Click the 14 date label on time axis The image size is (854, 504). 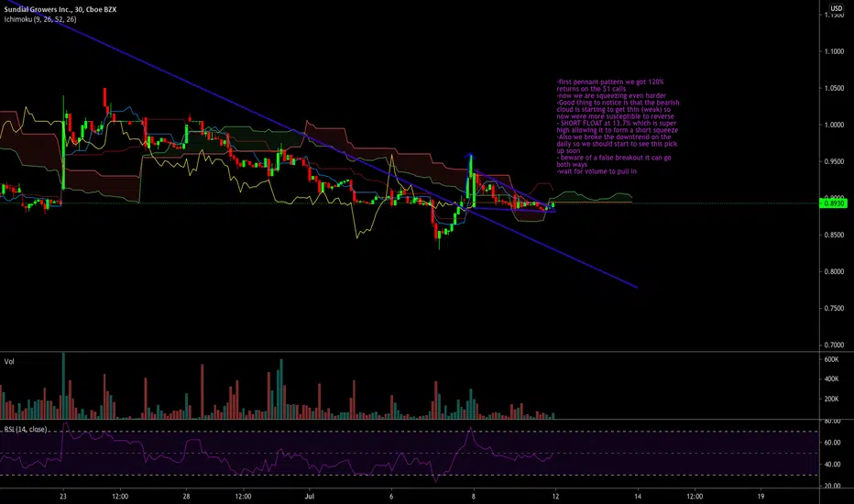[x=638, y=497]
